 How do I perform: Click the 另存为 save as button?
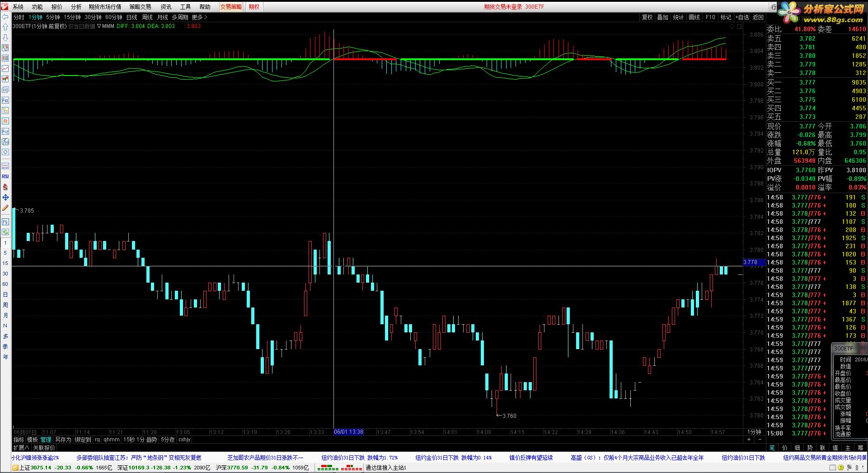[63, 440]
